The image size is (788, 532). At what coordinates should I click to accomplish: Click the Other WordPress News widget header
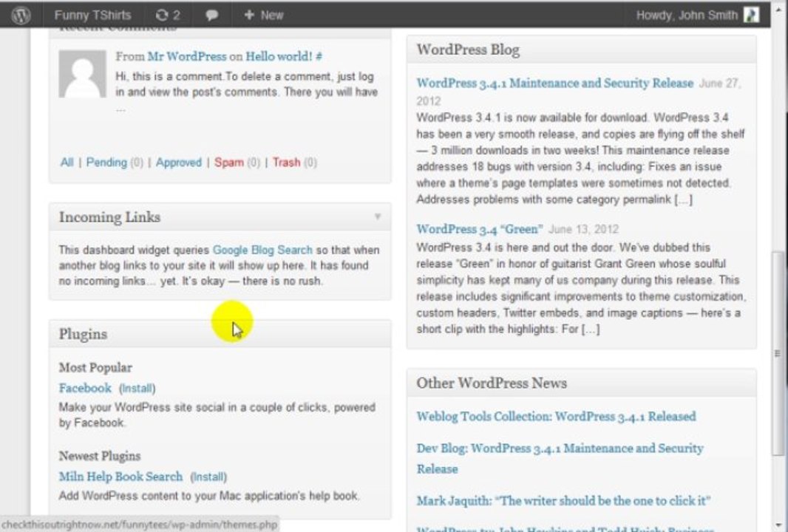click(582, 383)
